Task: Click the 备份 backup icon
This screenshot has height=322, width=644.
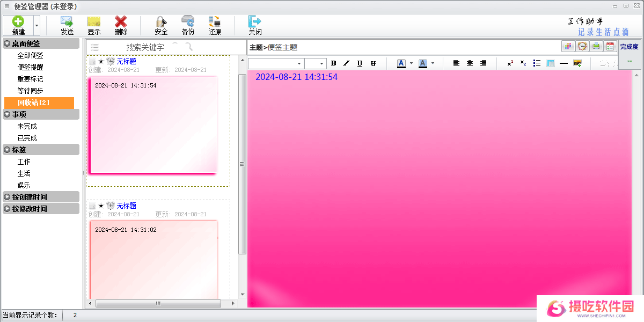Action: pyautogui.click(x=188, y=21)
